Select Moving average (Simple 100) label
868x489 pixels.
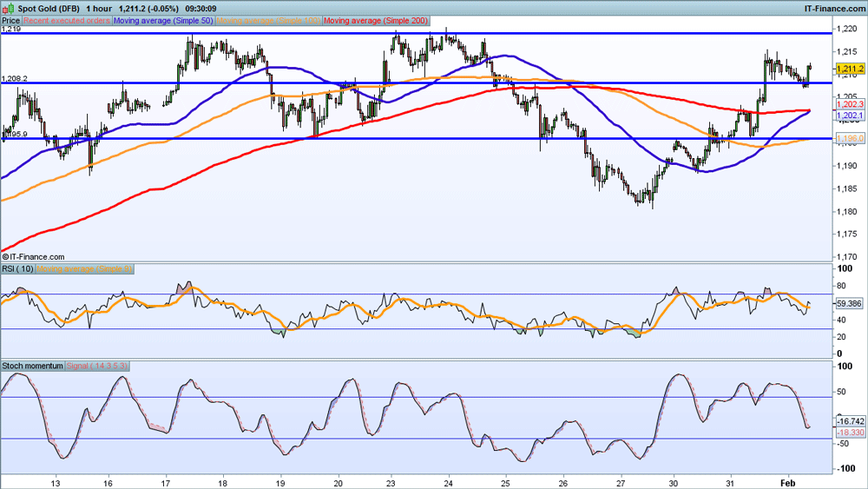[x=268, y=21]
